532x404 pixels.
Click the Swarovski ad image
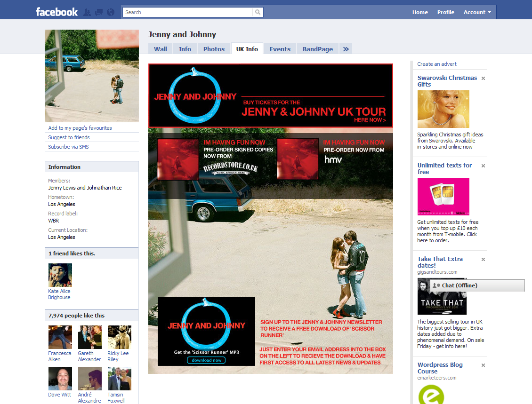[x=443, y=109]
